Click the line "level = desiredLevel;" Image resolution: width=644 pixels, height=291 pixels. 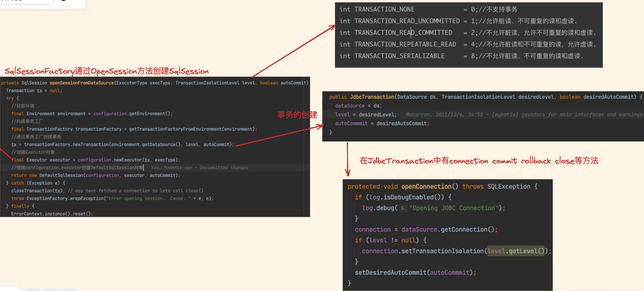[x=366, y=115]
